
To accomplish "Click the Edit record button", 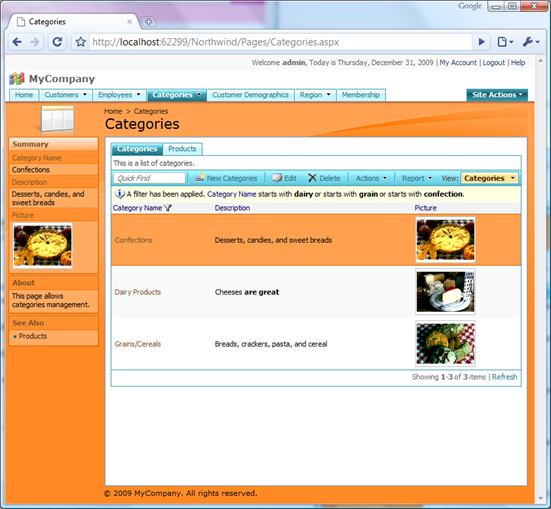I will click(284, 178).
